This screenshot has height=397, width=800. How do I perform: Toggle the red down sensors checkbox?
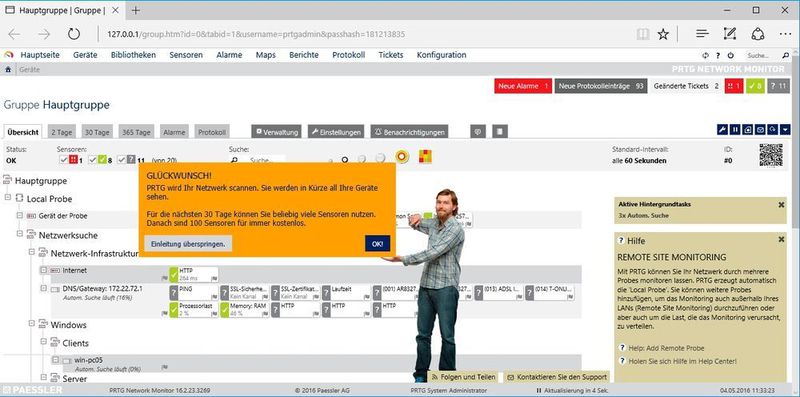coord(64,160)
